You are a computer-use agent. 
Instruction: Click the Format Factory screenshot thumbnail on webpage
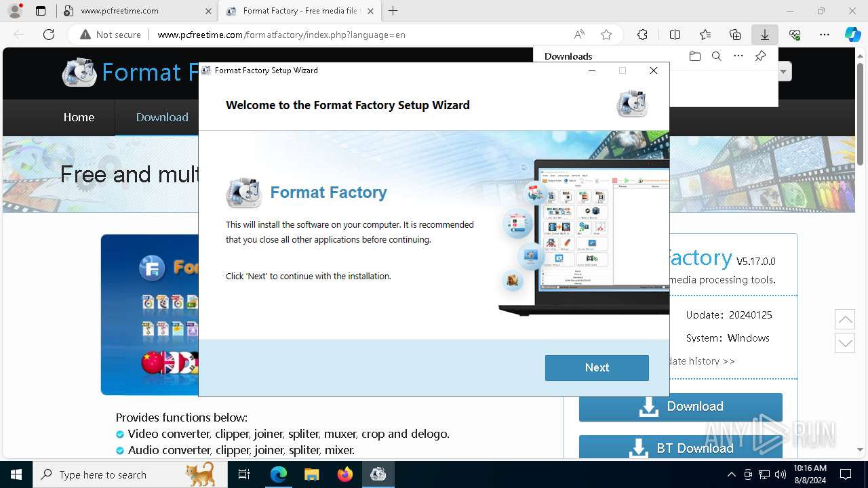click(x=150, y=314)
